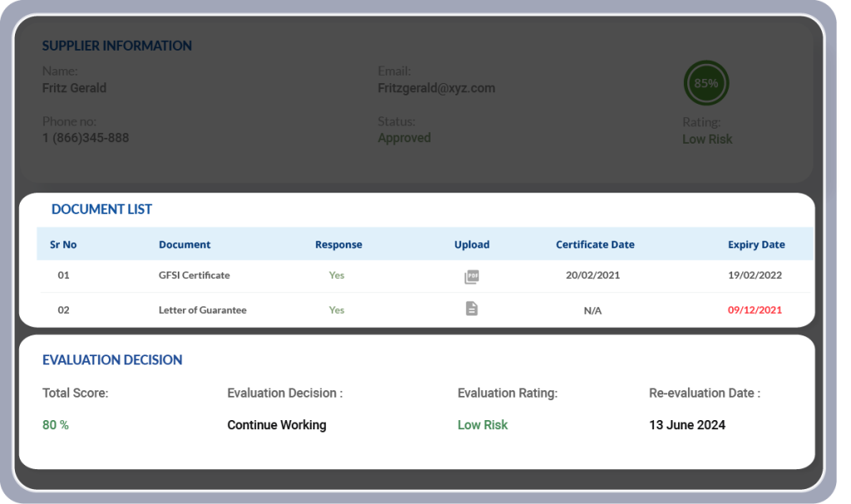
Task: Click the 85% supplier score circle
Action: pos(706,83)
